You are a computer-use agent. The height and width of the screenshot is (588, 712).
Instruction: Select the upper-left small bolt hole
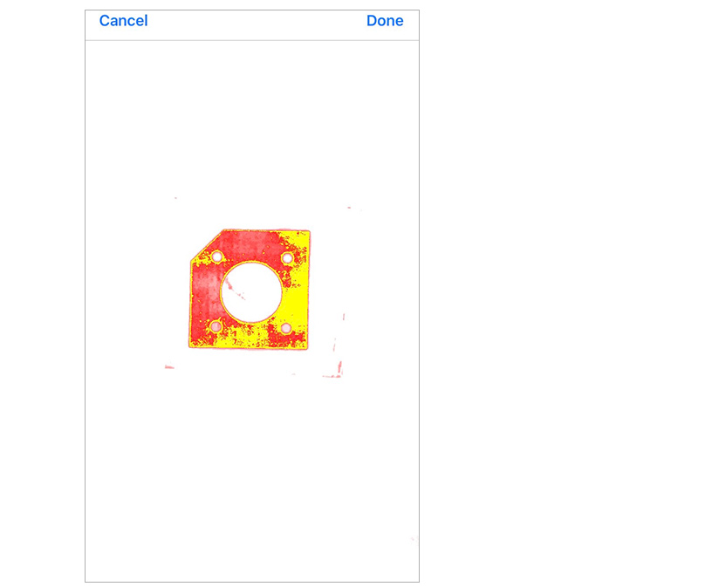(x=217, y=256)
